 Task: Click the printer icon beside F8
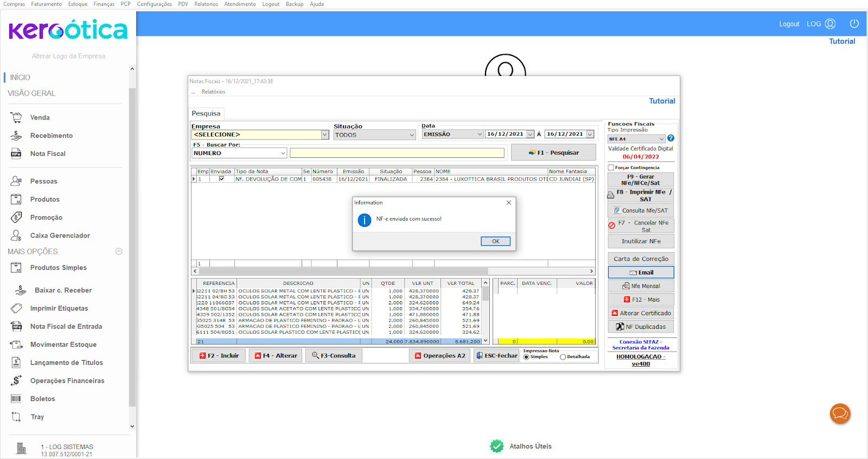coord(611,195)
